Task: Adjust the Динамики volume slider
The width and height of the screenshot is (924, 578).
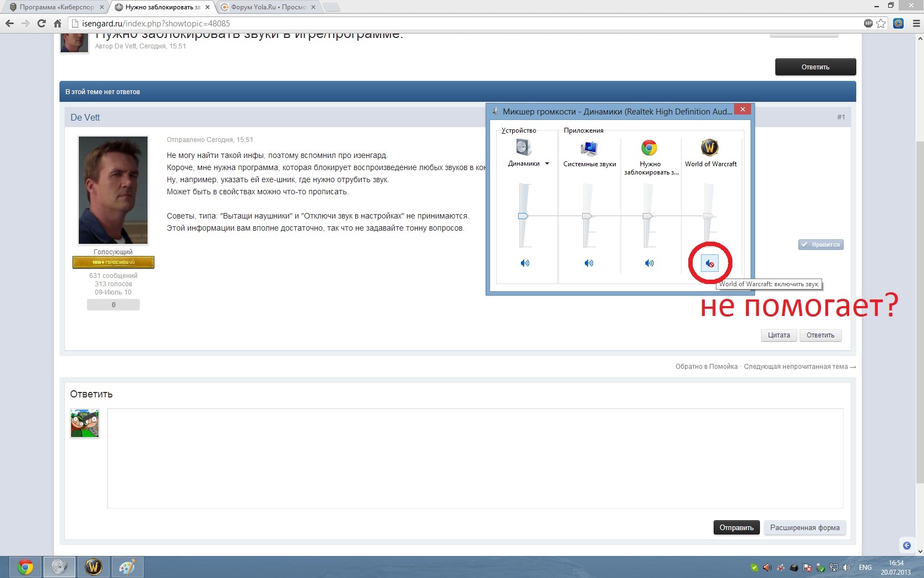Action: tap(523, 216)
